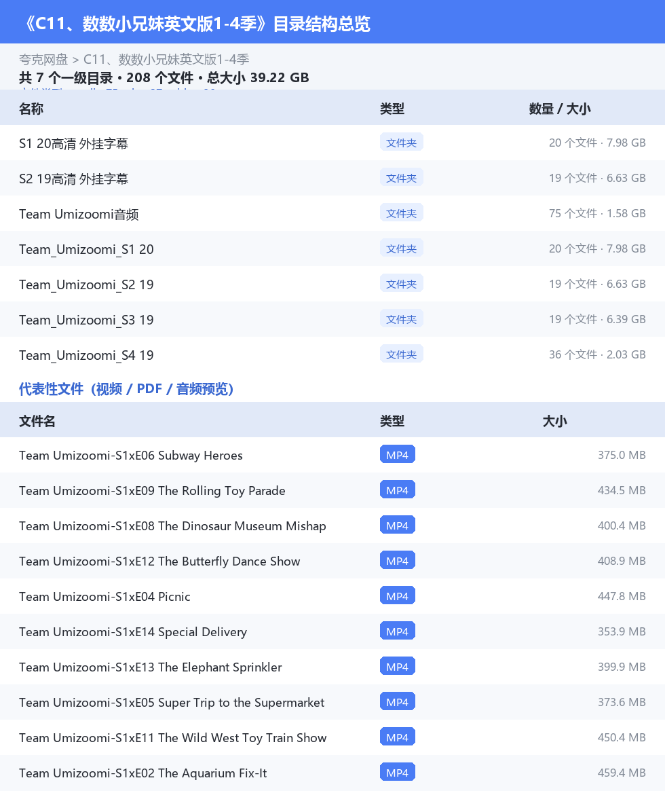Click the 文件名 column header
Screen dimensions: 665x812
[37, 421]
